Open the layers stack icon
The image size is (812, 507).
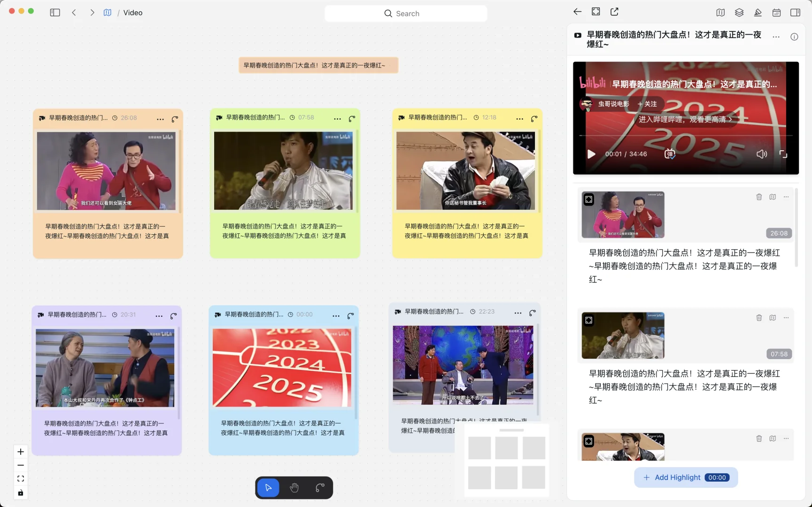(739, 13)
